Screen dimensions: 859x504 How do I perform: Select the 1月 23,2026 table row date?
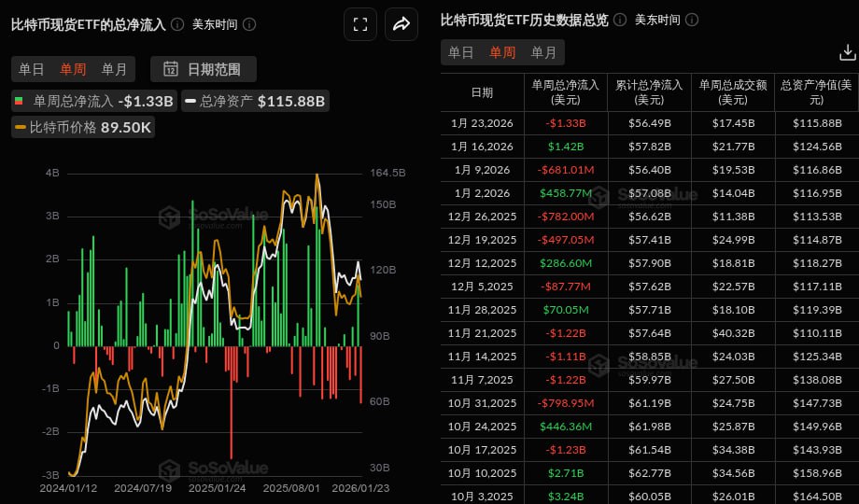coord(482,122)
